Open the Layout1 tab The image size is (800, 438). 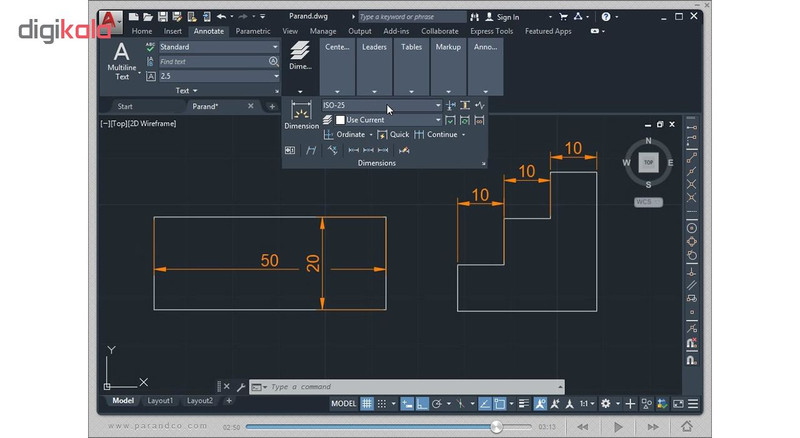(160, 401)
